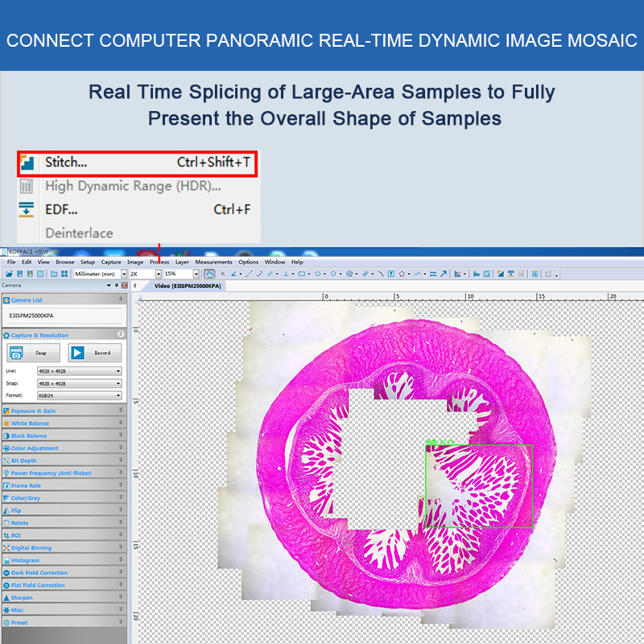Switch to the Video [E3ISPM25000KPA] tab
The image size is (644, 644).
(188, 286)
